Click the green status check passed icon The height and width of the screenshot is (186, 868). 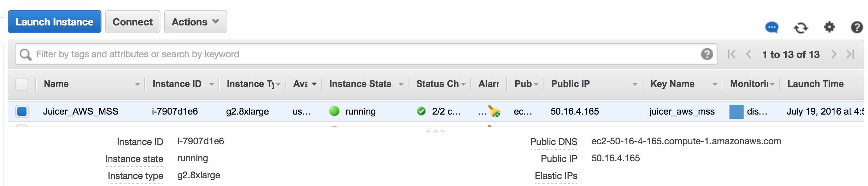421,111
